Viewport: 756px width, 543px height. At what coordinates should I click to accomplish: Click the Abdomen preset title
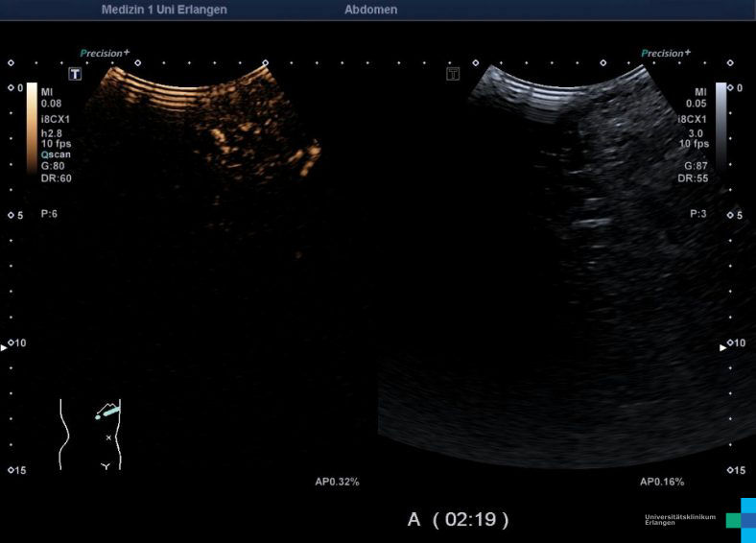pos(370,10)
